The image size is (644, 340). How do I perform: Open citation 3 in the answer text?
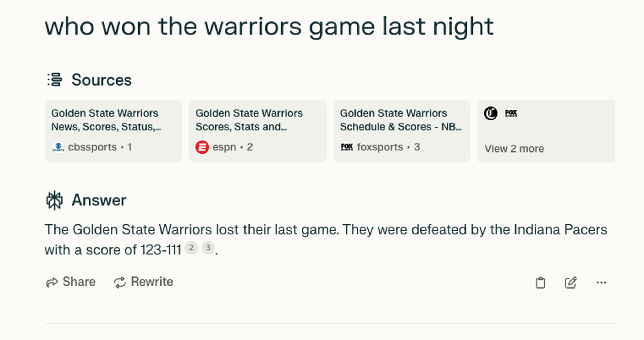[208, 248]
